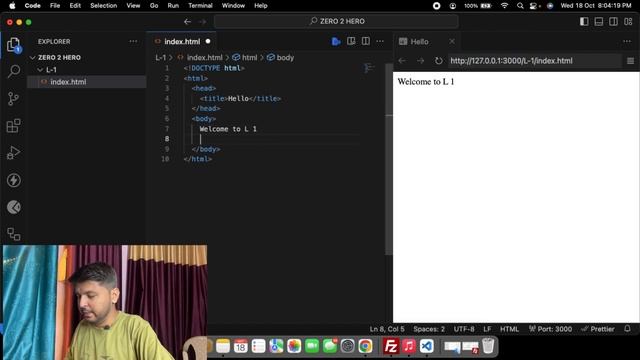The height and width of the screenshot is (360, 640).
Task: Click the editor vertical scrollbar
Action: pyautogui.click(x=389, y=159)
